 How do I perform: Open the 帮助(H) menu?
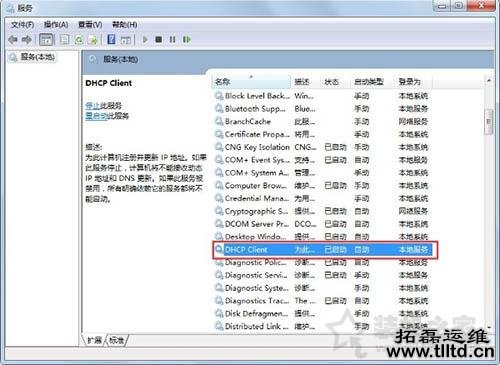[124, 25]
